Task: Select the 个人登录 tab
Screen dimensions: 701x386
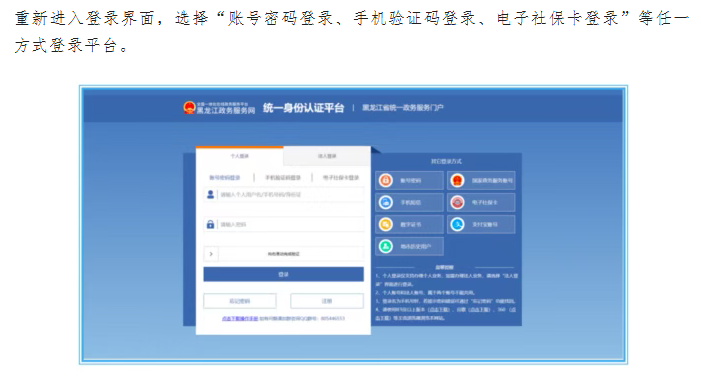Action: click(x=240, y=156)
